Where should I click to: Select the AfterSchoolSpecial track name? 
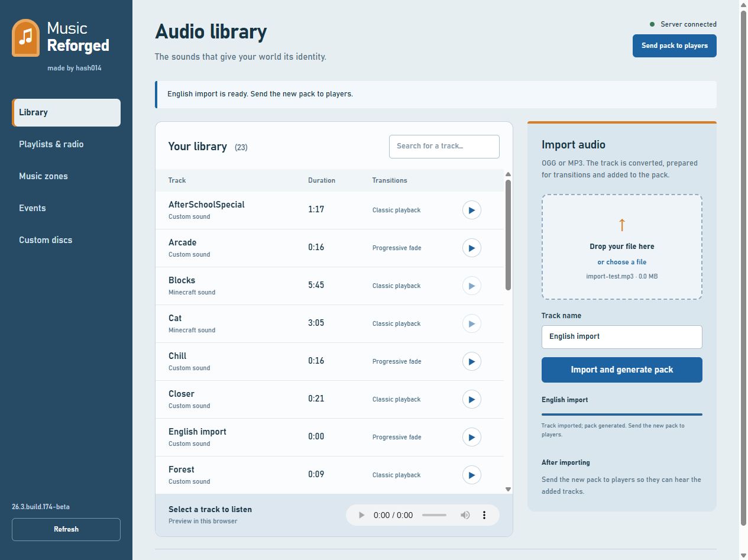coord(206,205)
